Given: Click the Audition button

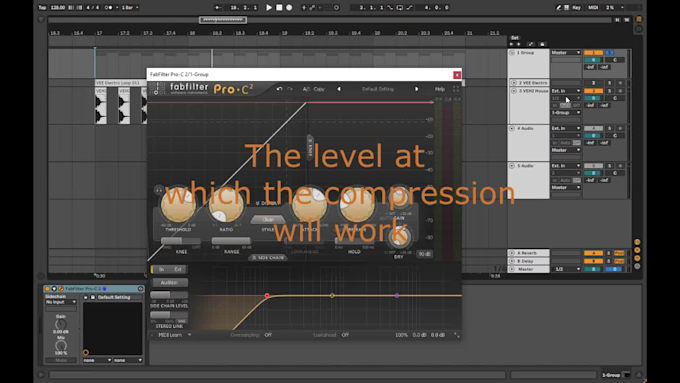Looking at the screenshot, I should pos(169,282).
